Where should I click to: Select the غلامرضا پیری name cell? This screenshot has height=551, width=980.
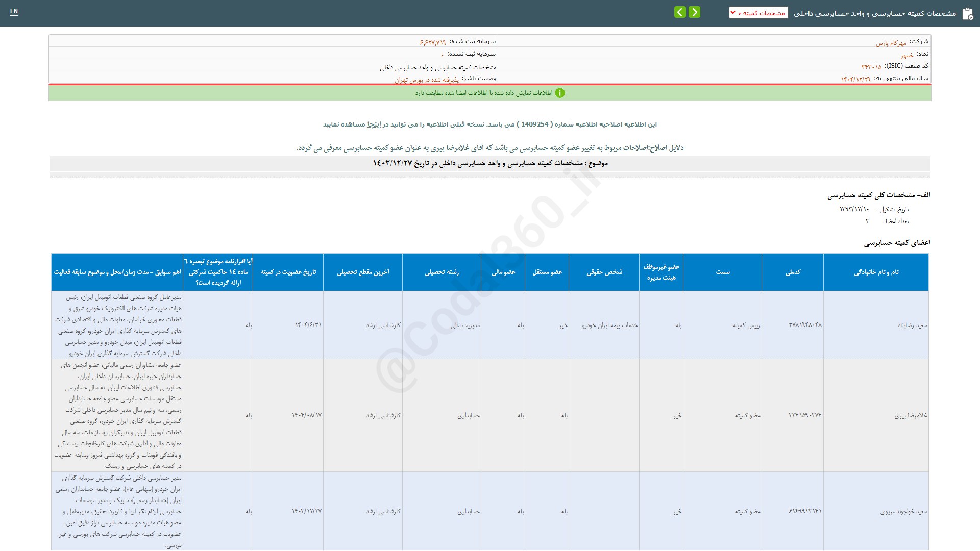tap(911, 415)
